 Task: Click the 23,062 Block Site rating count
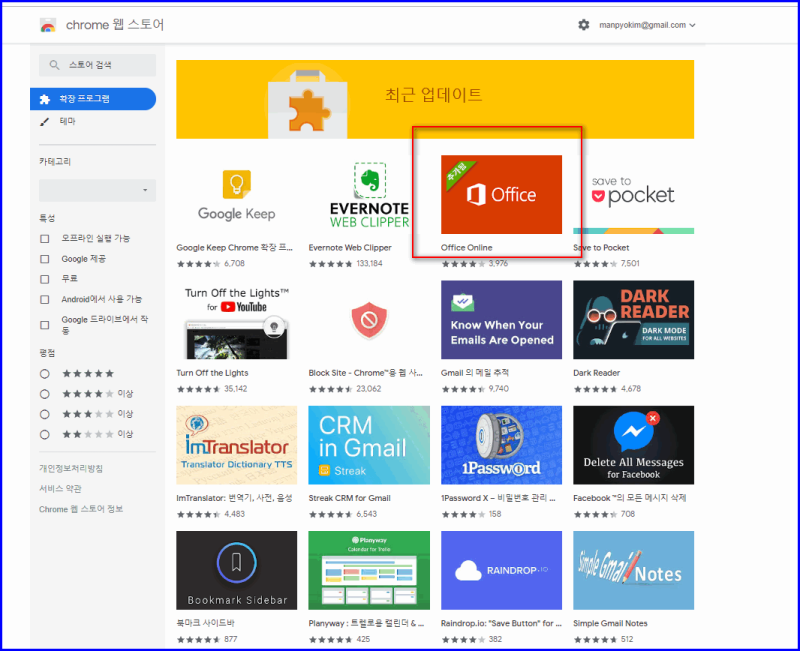[369, 389]
